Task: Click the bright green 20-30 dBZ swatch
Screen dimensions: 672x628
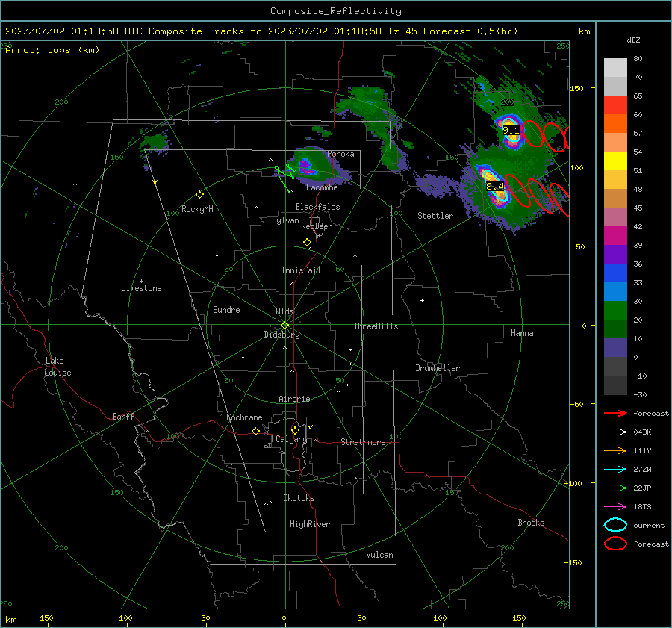Action: 615,311
